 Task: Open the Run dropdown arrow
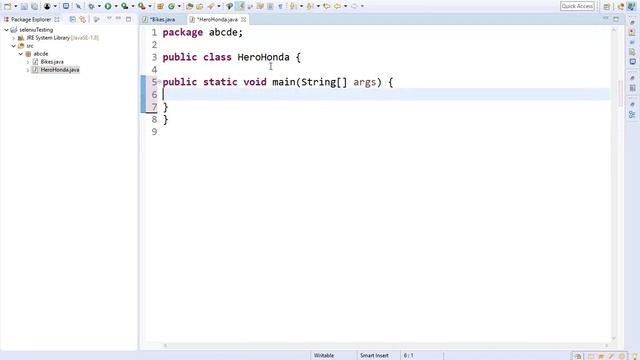tap(116, 6)
